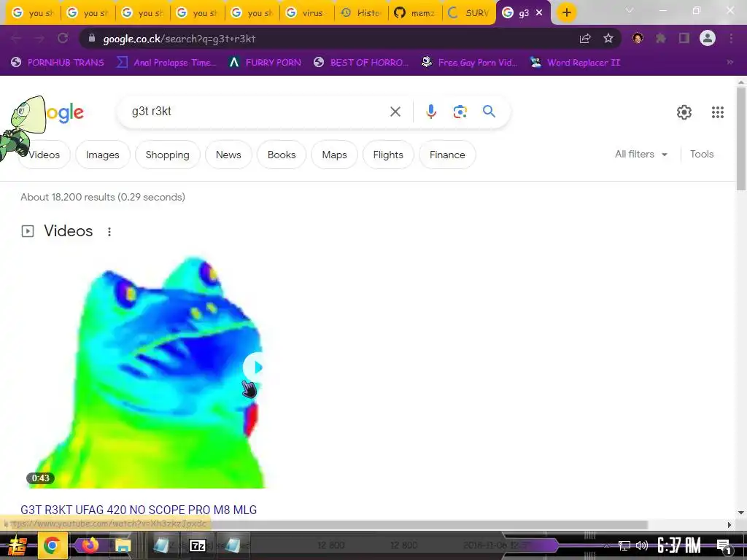Image resolution: width=747 pixels, height=560 pixels.
Task: Show more bookmarks with the double chevron
Action: 729,63
